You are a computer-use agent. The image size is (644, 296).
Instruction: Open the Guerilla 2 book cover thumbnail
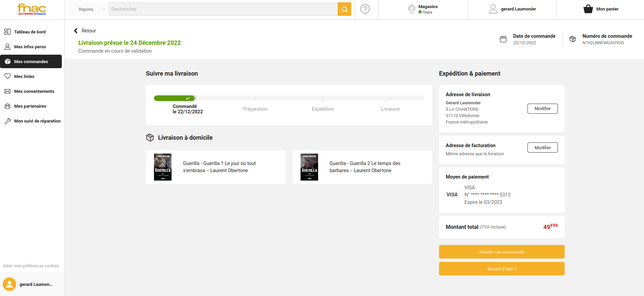pyautogui.click(x=309, y=167)
